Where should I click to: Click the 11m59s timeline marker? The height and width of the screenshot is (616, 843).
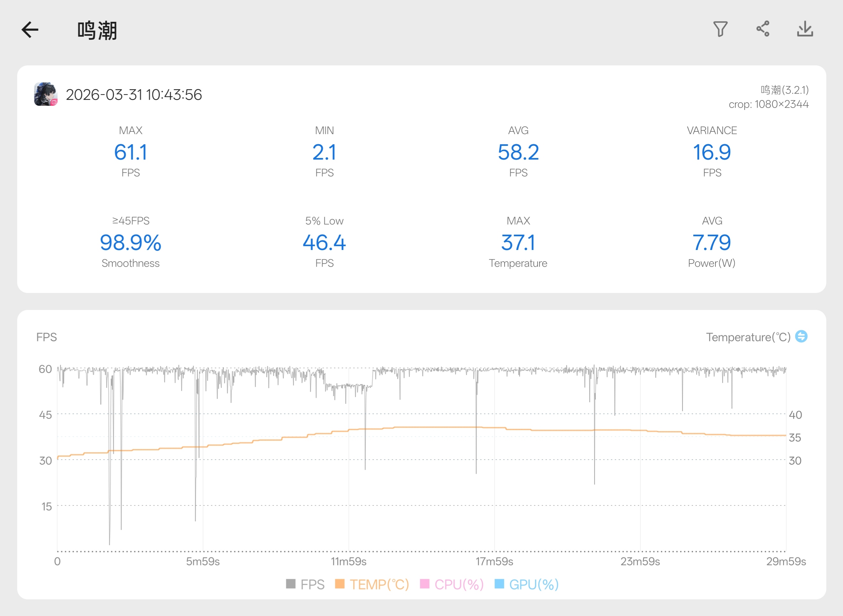(349, 561)
